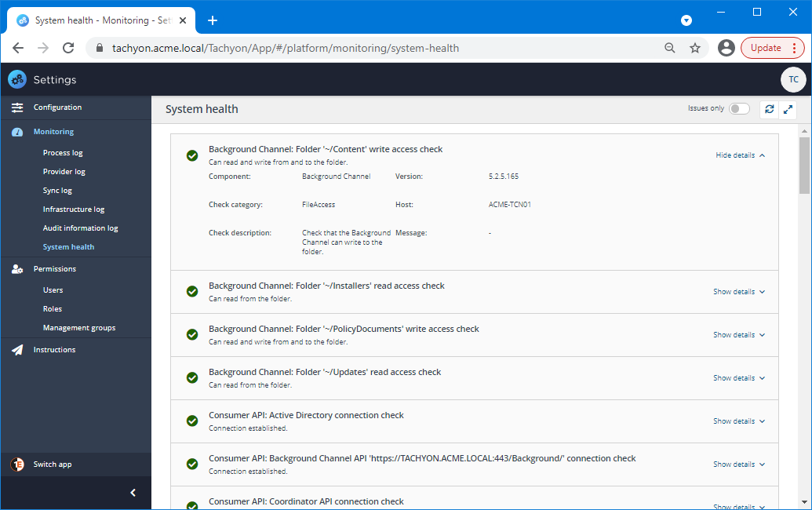Open the Sync log page
Image resolution: width=812 pixels, height=510 pixels.
[x=57, y=191]
